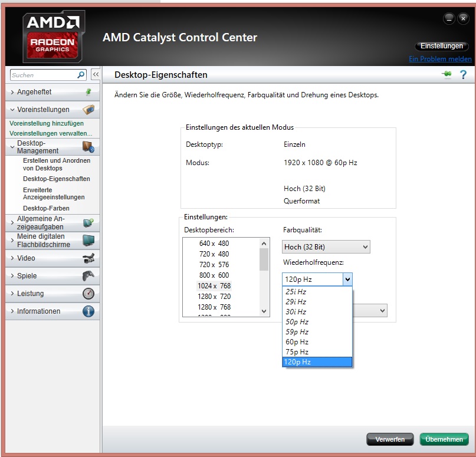Viewport: 476px width, 457px height.
Task: Click the Desktop-Management monitor icon
Action: (88, 147)
